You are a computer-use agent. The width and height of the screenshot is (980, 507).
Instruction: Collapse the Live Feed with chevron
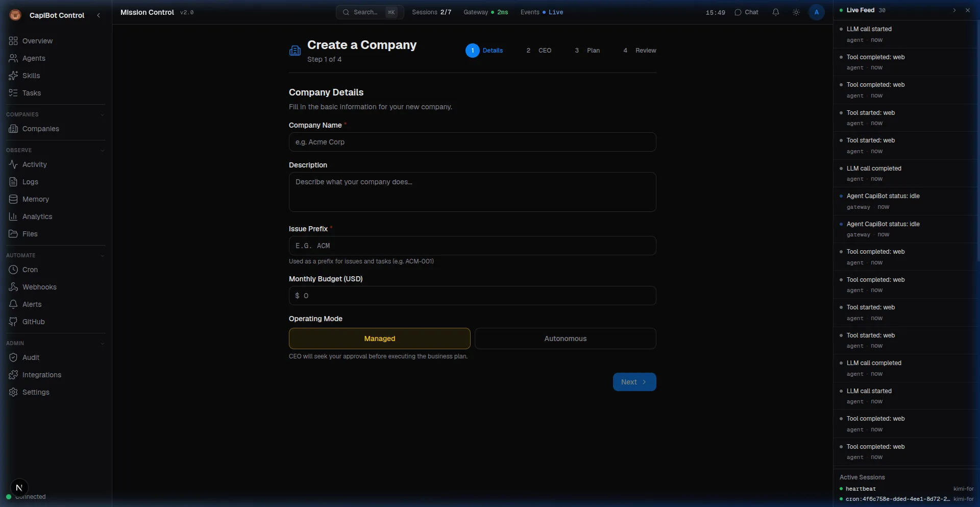(x=954, y=10)
